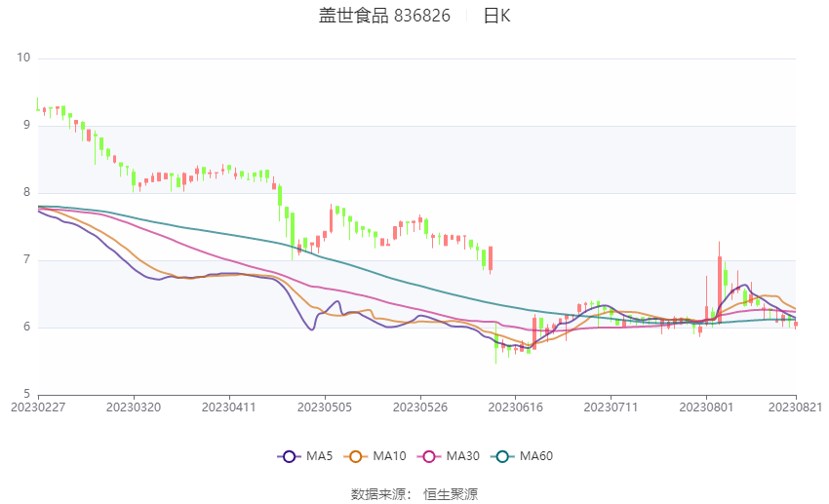Click the orange MA10 legend circle marker
Image resolution: width=829 pixels, height=504 pixels.
356,456
